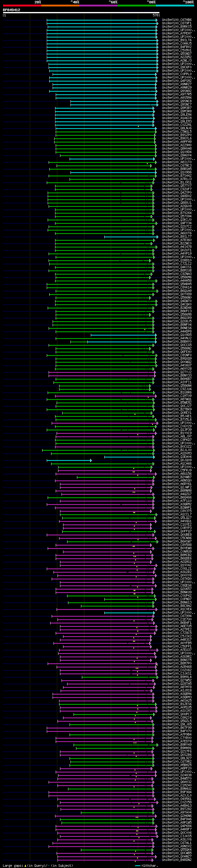
Task: Select the UniRef100_A4I478 hit
Action: tap(177, 247)
